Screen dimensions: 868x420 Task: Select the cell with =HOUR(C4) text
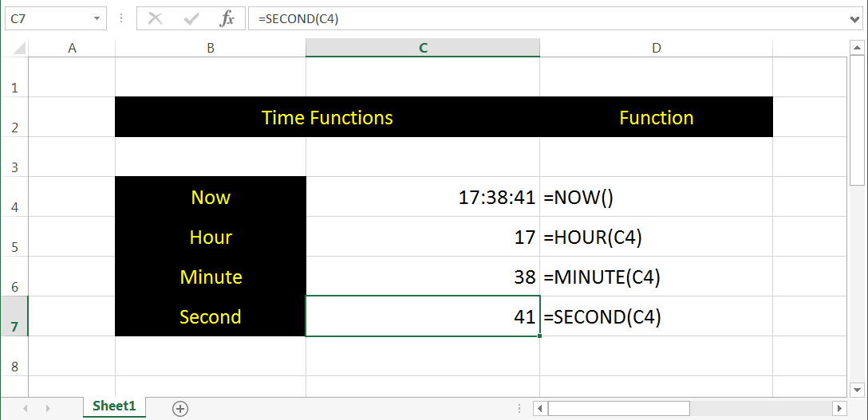click(x=656, y=237)
